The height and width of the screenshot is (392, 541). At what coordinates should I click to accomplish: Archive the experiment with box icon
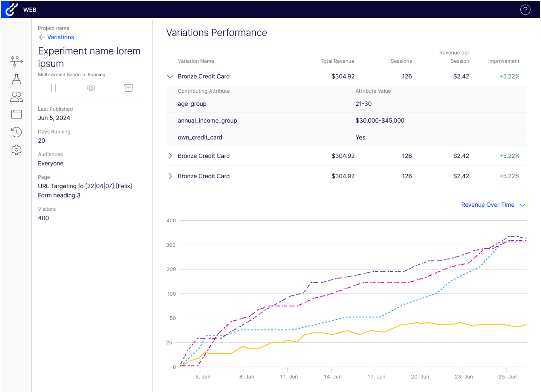tap(129, 88)
